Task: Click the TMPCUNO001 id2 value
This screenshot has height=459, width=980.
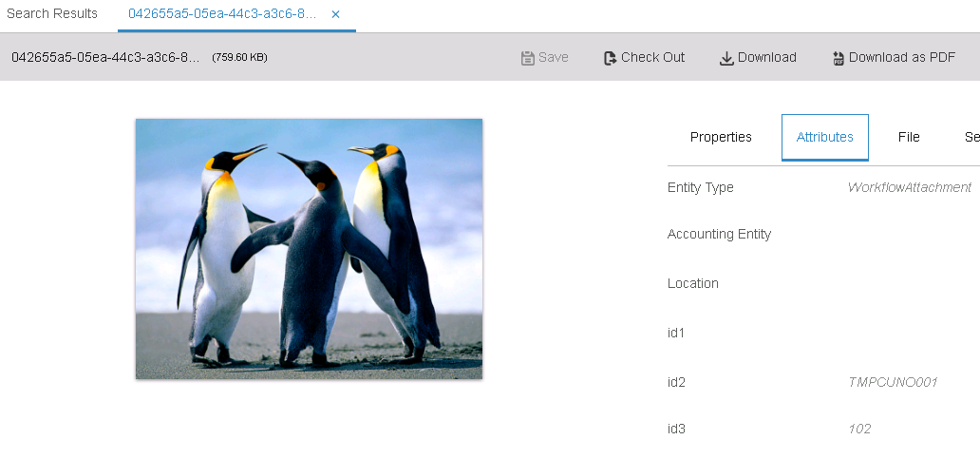Action: click(x=893, y=382)
